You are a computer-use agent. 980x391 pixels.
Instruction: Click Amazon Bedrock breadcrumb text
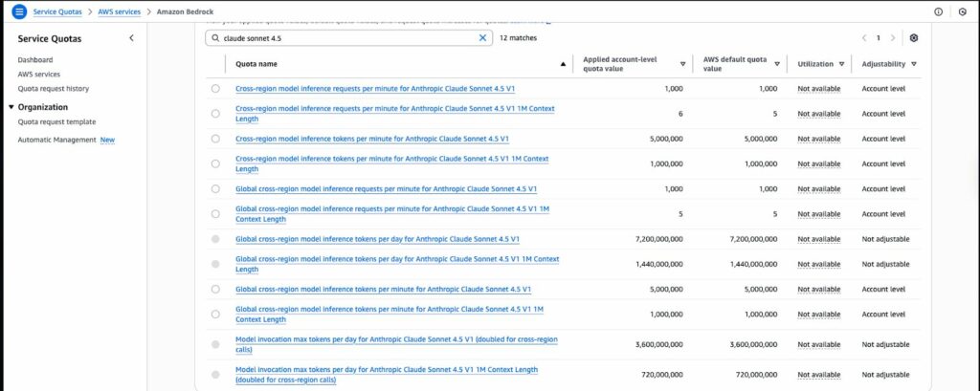point(185,11)
